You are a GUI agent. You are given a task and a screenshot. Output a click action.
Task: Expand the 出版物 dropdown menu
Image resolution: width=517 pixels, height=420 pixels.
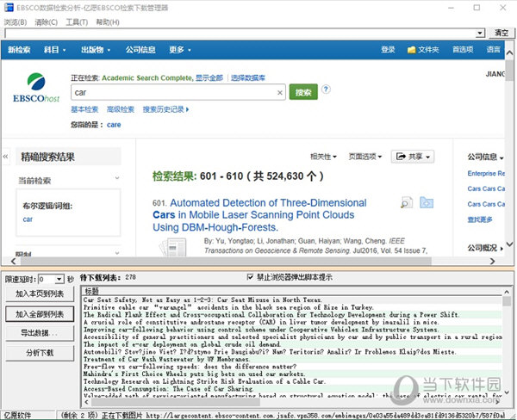[x=96, y=50]
